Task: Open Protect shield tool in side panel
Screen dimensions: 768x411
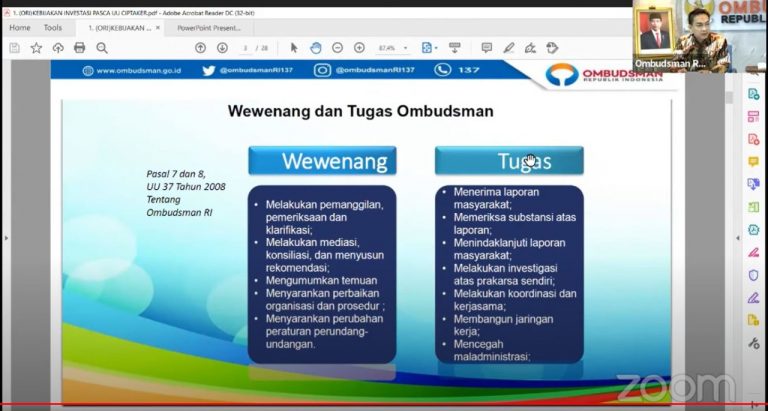Action: [x=753, y=275]
